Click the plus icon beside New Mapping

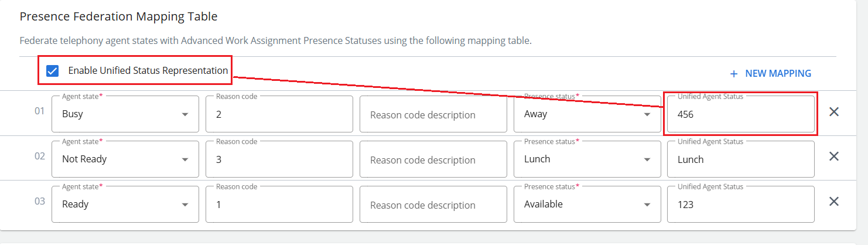click(734, 74)
